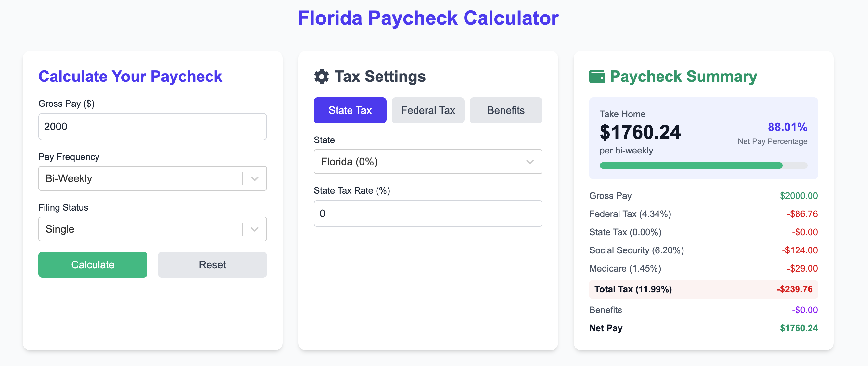Image resolution: width=868 pixels, height=366 pixels.
Task: Click the Pay Frequency chevron arrow
Action: 255,178
